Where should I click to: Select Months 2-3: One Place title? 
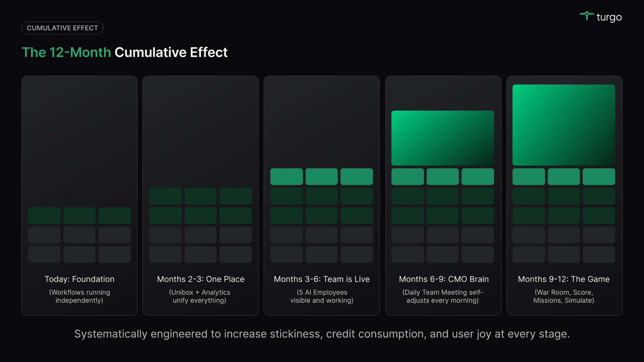pos(201,279)
